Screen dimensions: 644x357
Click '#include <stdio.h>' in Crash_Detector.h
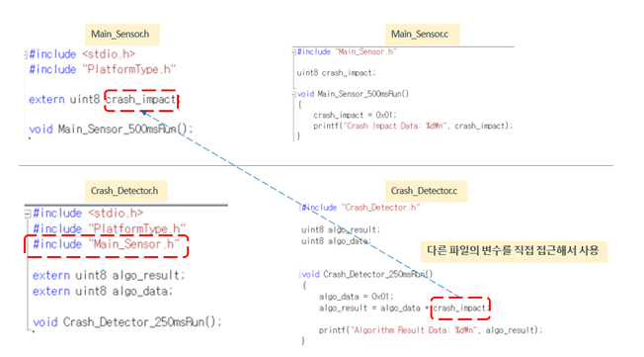(88, 214)
